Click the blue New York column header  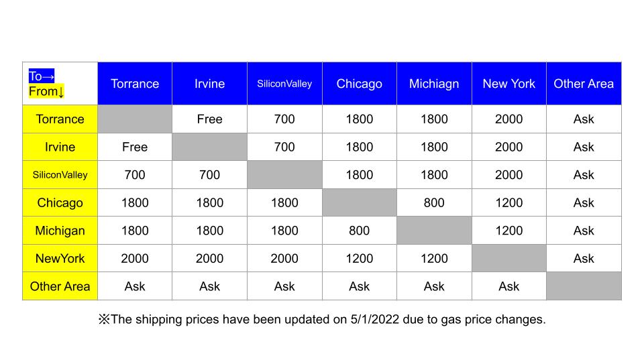pos(508,84)
